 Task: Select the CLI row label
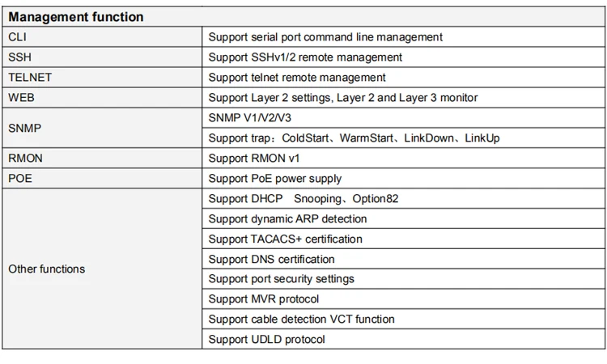[x=18, y=37]
